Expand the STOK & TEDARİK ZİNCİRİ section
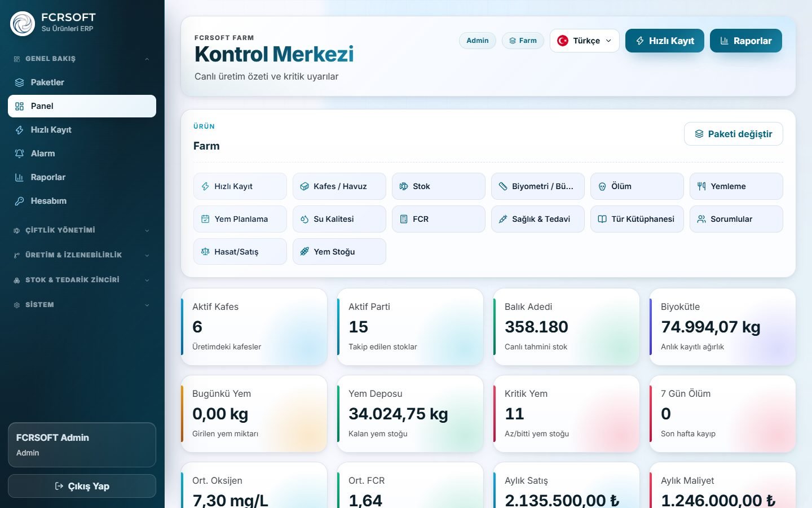 click(x=82, y=280)
